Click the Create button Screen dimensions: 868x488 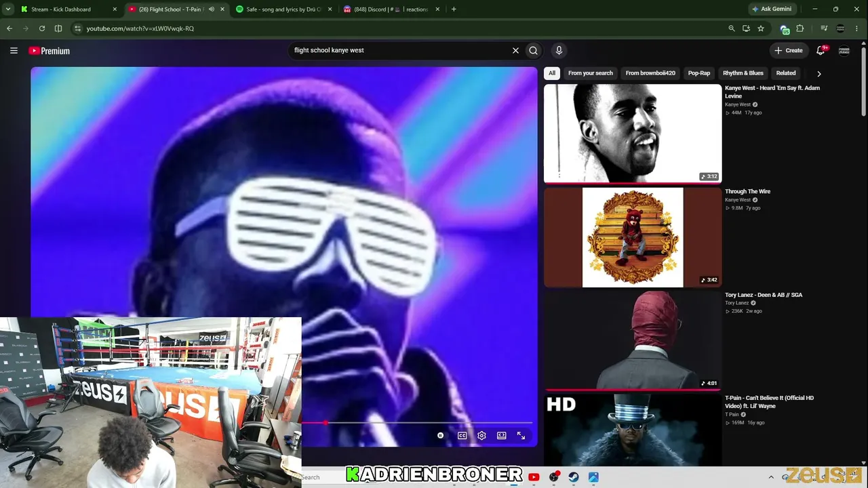point(789,50)
